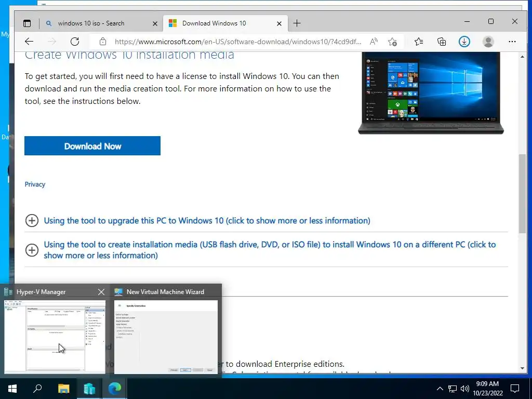Open the Edge profile menu

488,42
